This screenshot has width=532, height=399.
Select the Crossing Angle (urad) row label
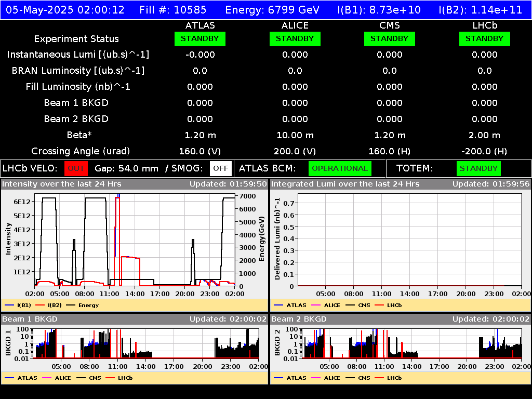[81, 151]
